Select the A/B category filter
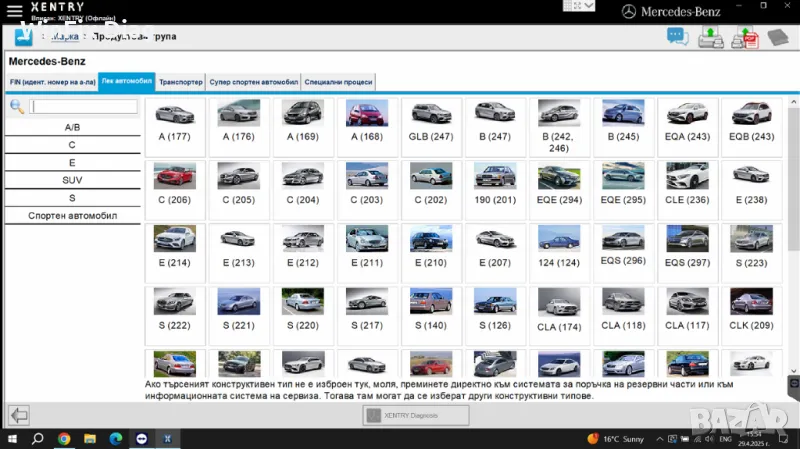The height and width of the screenshot is (449, 800). point(72,128)
